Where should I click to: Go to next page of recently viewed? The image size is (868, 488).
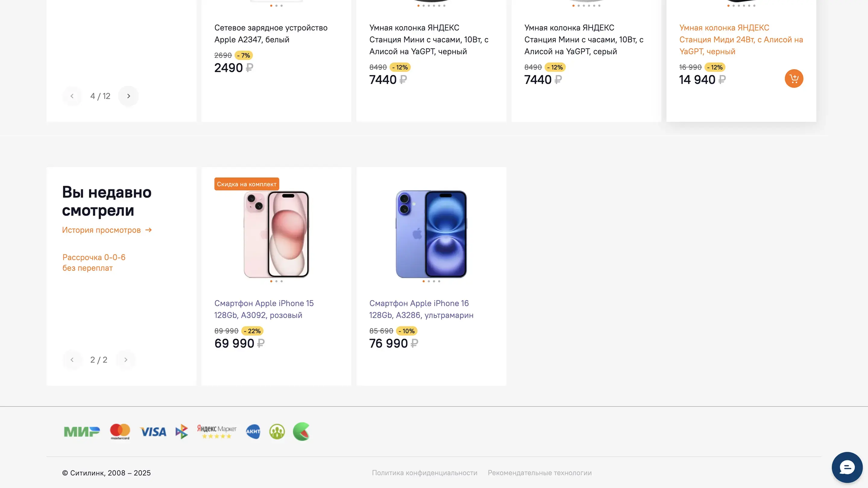(x=126, y=360)
